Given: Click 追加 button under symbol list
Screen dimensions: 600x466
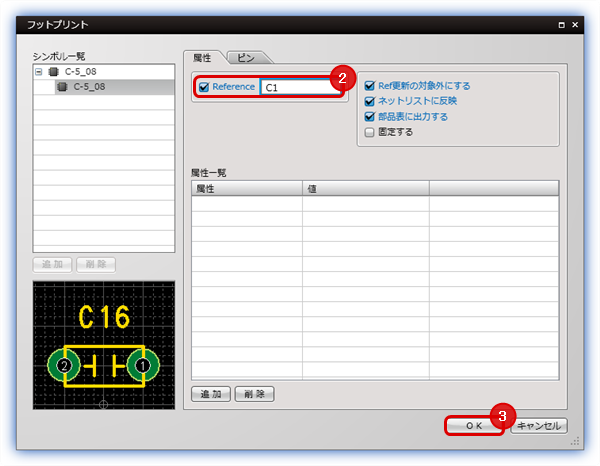Looking at the screenshot, I should pos(52,264).
